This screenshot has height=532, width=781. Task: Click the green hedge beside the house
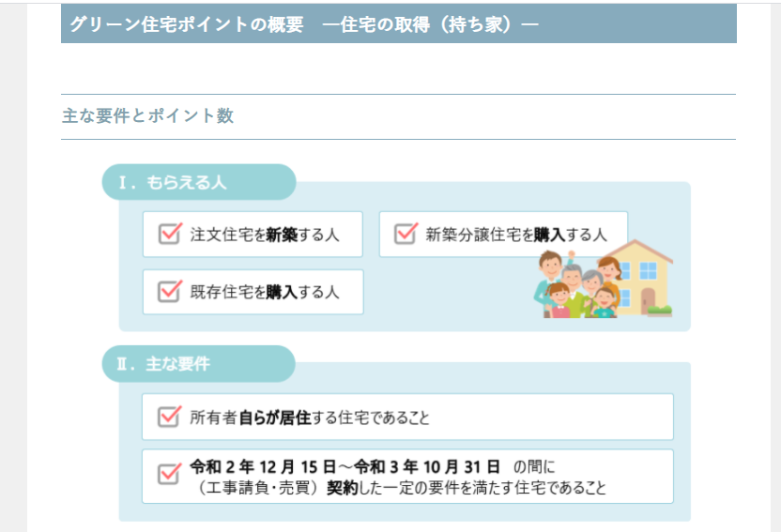[x=660, y=310]
